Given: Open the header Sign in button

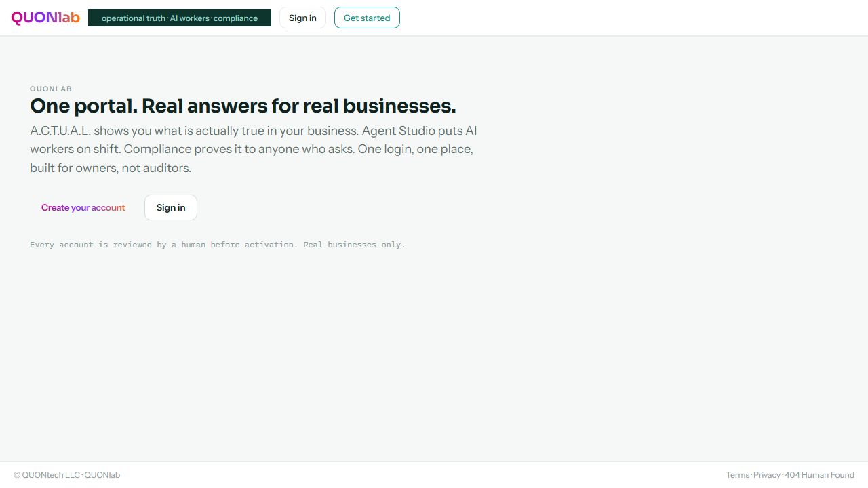Looking at the screenshot, I should tap(302, 18).
